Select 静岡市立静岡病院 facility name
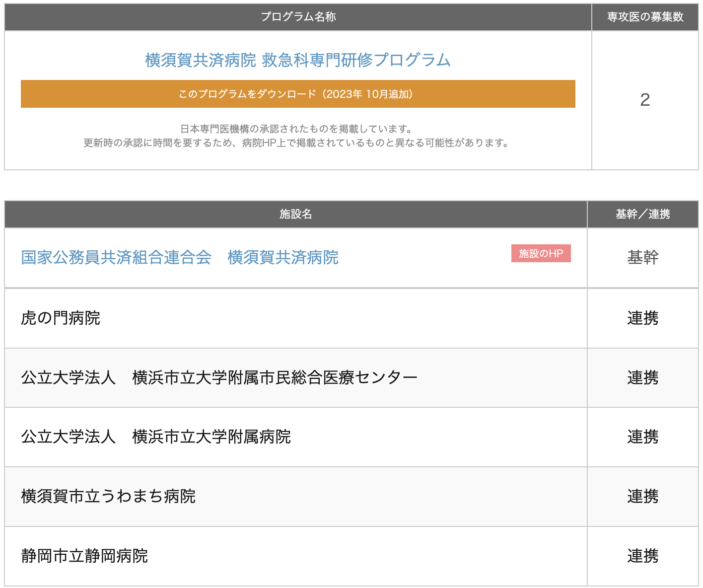703x588 pixels. (84, 556)
